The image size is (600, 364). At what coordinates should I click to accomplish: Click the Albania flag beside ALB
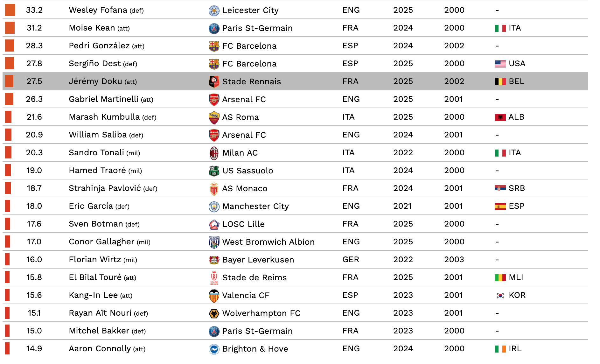(500, 117)
